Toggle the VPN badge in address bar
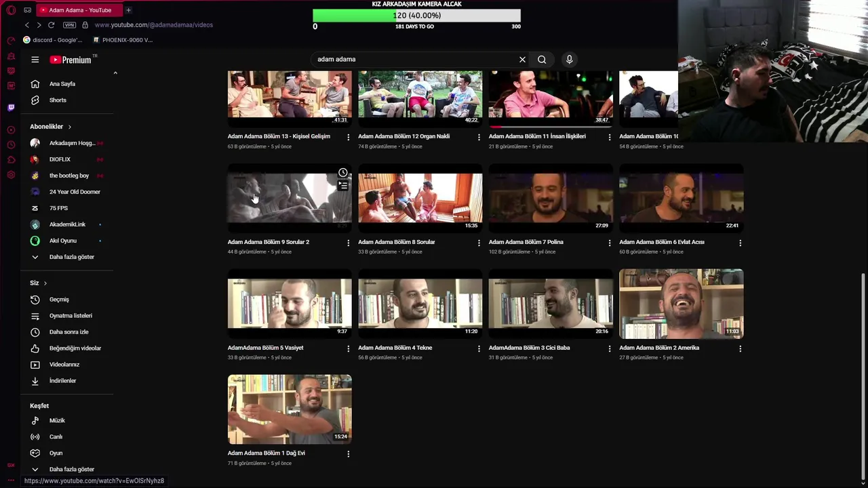 coord(69,25)
